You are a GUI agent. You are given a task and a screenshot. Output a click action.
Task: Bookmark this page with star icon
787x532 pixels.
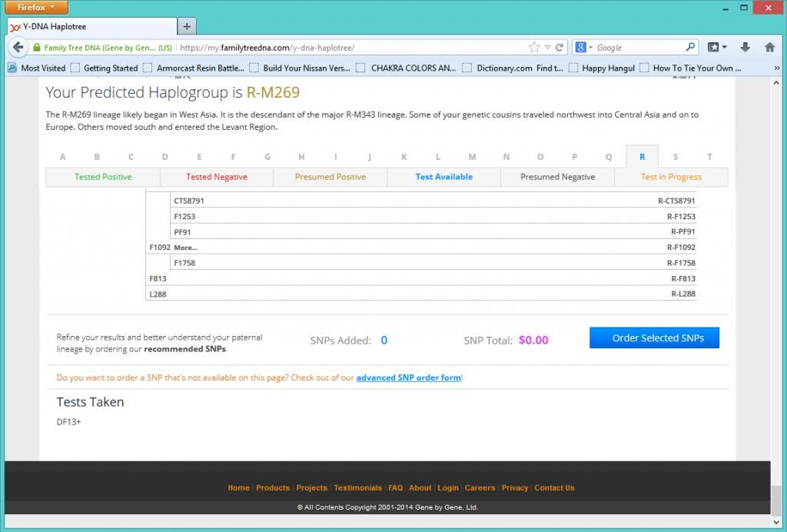[x=534, y=47]
